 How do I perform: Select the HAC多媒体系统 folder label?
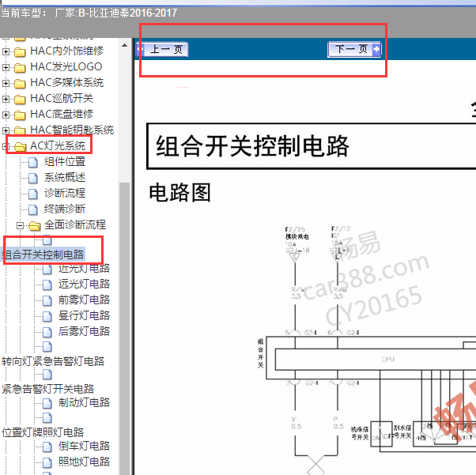(67, 83)
